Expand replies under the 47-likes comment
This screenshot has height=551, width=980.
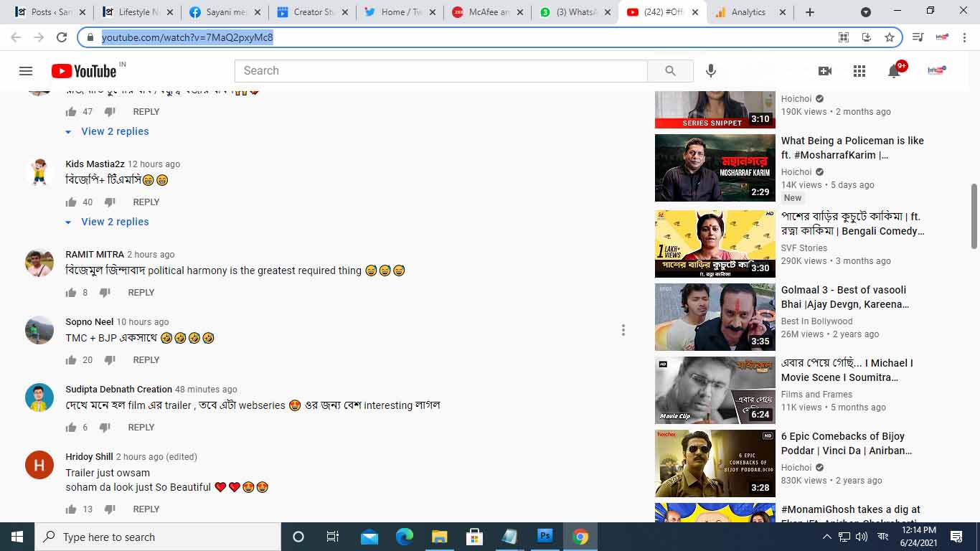point(107,131)
